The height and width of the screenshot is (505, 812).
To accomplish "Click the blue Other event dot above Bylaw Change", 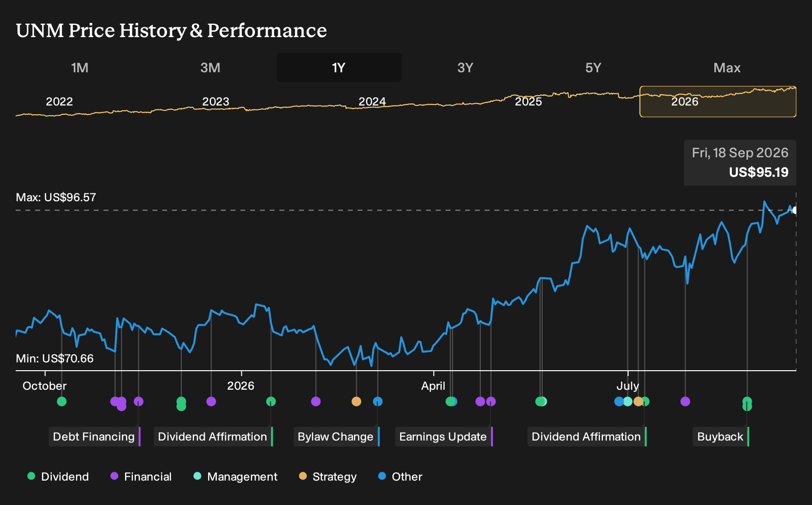I will click(x=378, y=401).
